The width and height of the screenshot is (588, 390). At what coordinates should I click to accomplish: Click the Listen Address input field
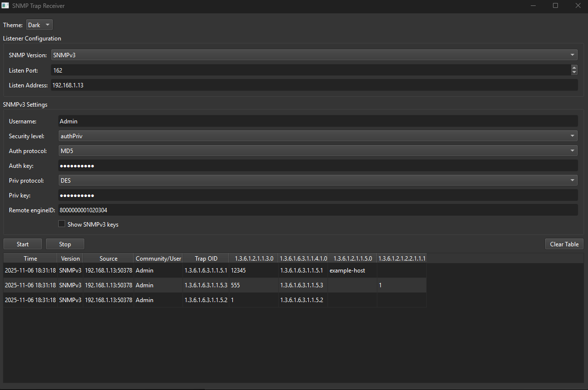coord(316,85)
